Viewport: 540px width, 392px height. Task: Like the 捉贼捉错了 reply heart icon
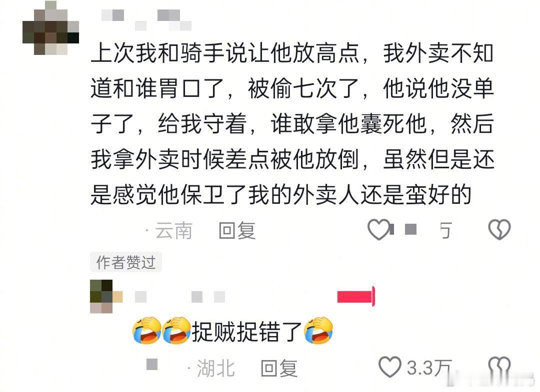(390, 367)
